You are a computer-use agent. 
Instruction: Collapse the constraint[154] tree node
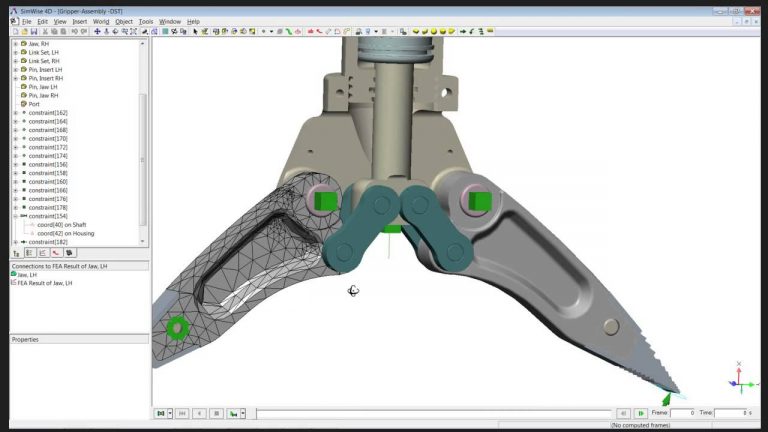(16, 216)
